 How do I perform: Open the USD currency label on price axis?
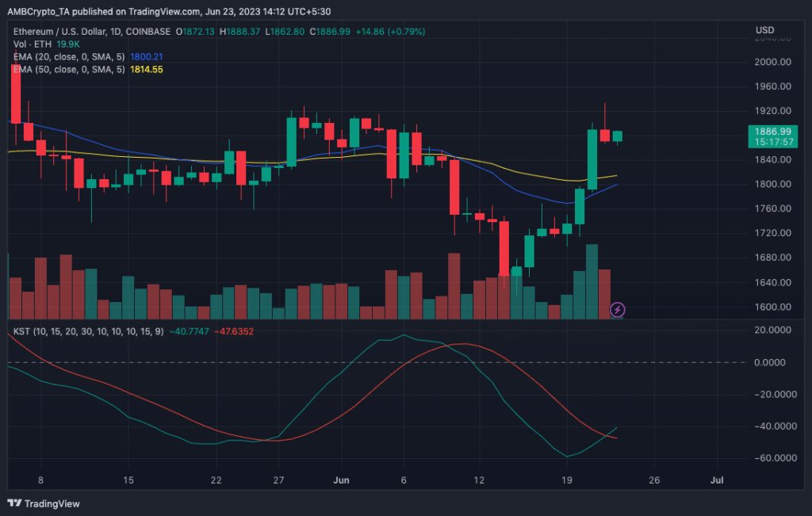tap(765, 31)
